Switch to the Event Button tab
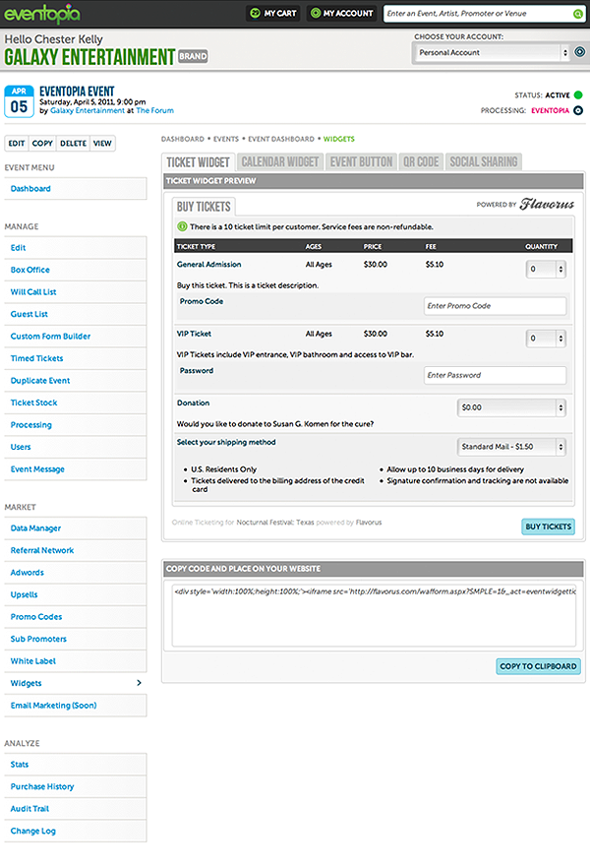The height and width of the screenshot is (868, 590). point(361,162)
